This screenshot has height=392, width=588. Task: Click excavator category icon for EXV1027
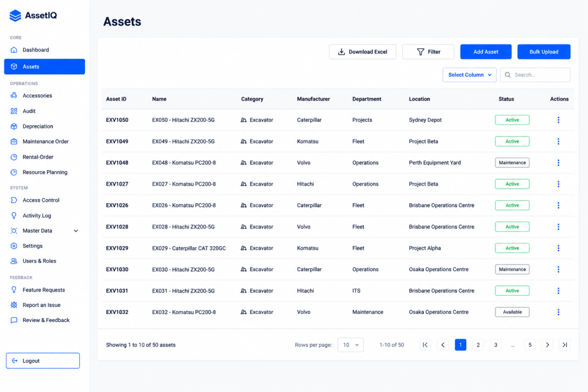click(243, 184)
